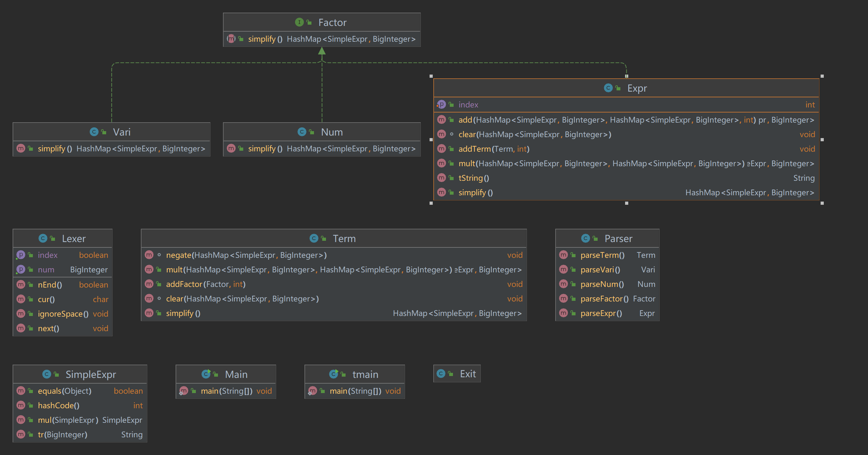
Task: Click the class icon of the Exit node
Action: (441, 373)
